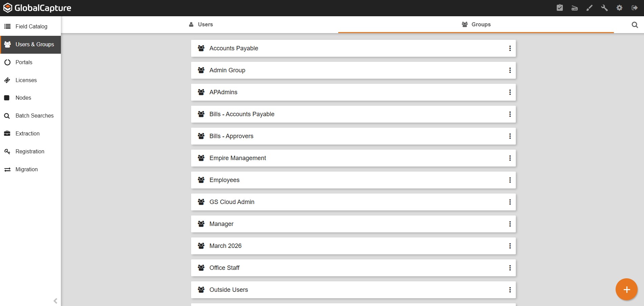This screenshot has height=306, width=644.
Task: Click the GlobalCapture logo
Action: tap(37, 8)
